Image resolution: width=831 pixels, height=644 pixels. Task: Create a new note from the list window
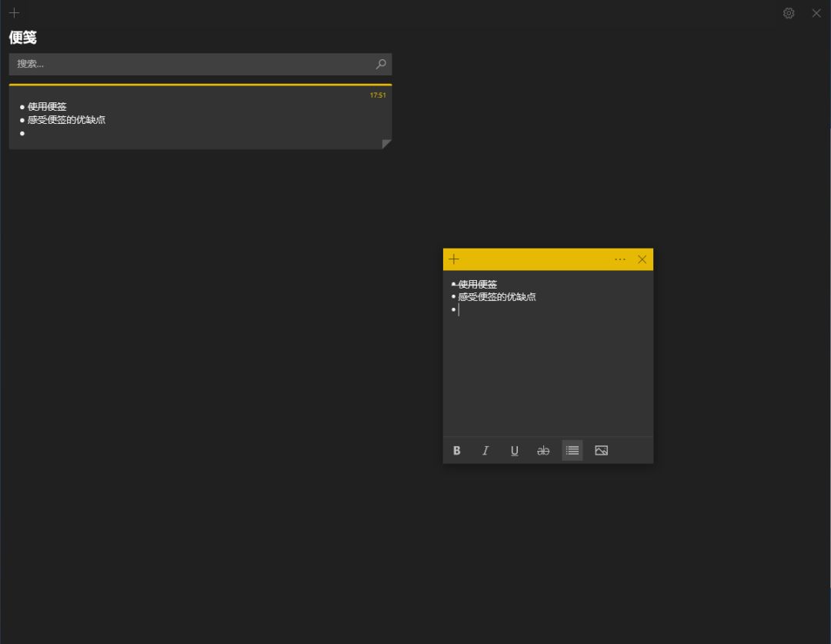[14, 13]
